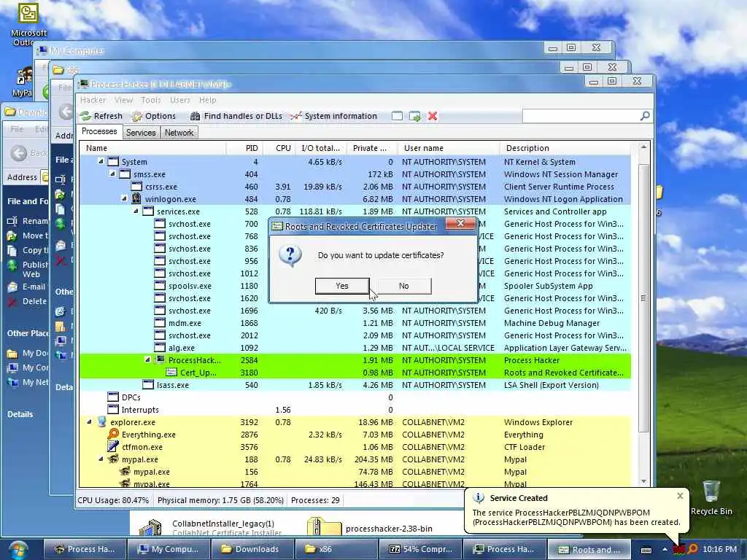Open the View menu
Image resolution: width=747 pixels, height=560 pixels.
[123, 100]
